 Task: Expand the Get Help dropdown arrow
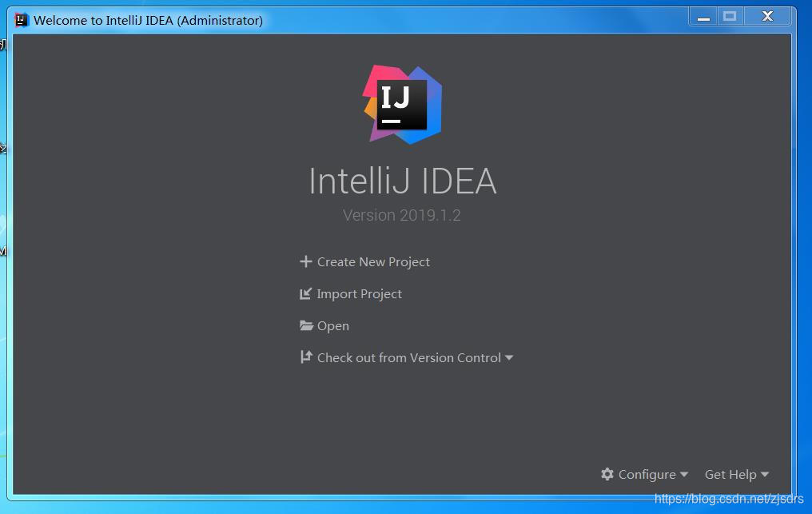coord(765,475)
